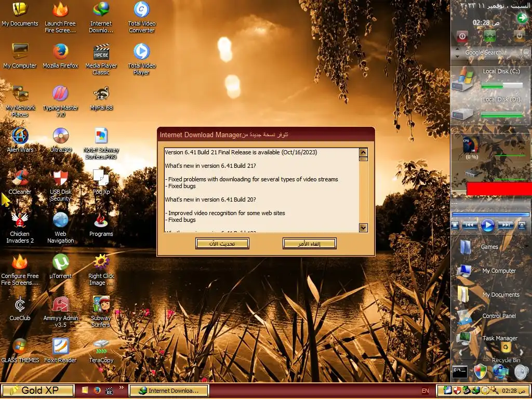Launch the CueClub desktop shortcut
Image resolution: width=532 pixels, height=399 pixels.
20,309
